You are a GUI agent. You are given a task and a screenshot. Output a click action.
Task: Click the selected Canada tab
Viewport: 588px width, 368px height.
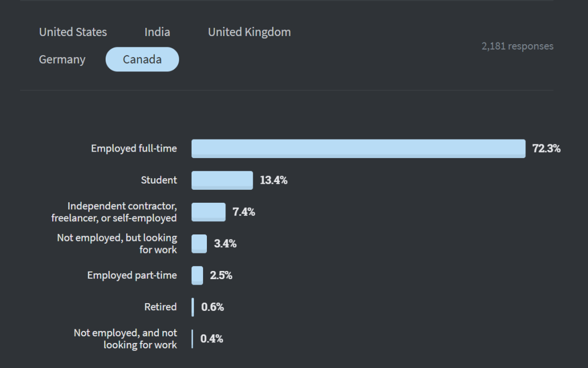pyautogui.click(x=142, y=59)
